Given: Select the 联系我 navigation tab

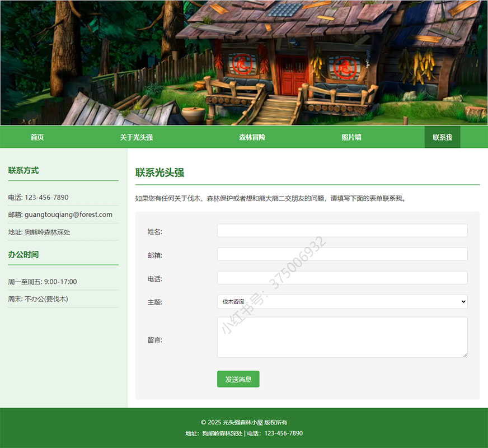Looking at the screenshot, I should (x=442, y=137).
